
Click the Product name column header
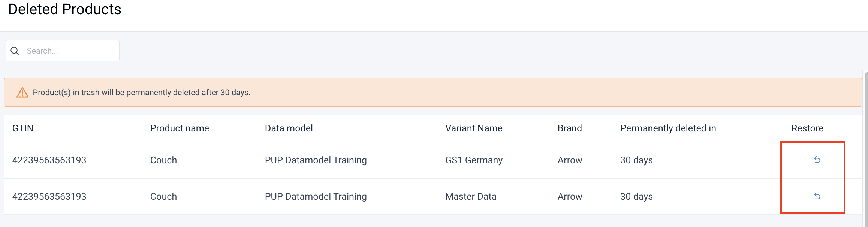click(x=180, y=128)
